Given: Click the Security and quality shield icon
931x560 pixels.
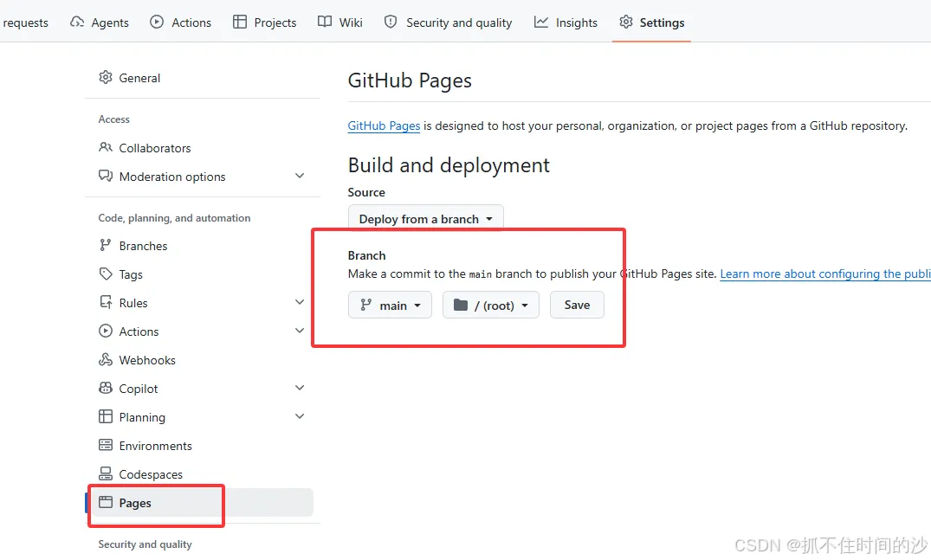Looking at the screenshot, I should (390, 22).
